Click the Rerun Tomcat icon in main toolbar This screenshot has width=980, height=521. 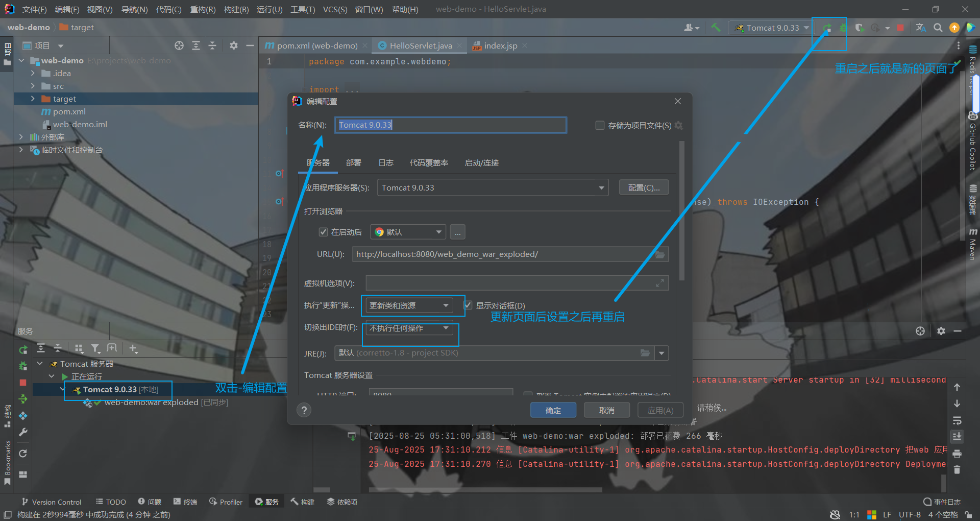click(x=827, y=28)
